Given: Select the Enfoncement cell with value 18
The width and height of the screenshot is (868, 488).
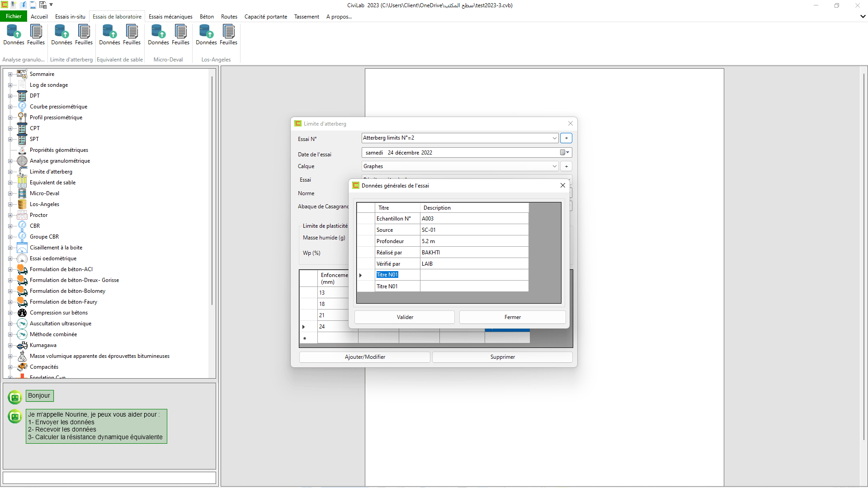Looking at the screenshot, I should tap(333, 304).
